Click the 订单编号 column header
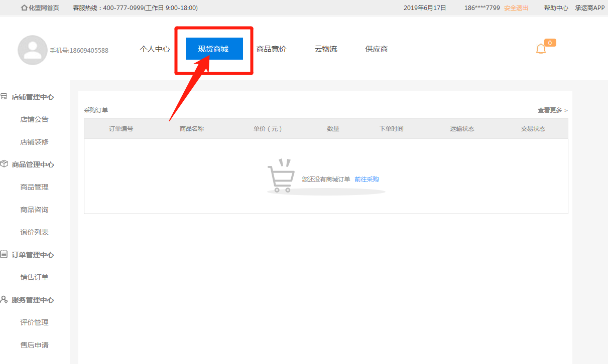Screen dimensions: 608x364 (121, 129)
